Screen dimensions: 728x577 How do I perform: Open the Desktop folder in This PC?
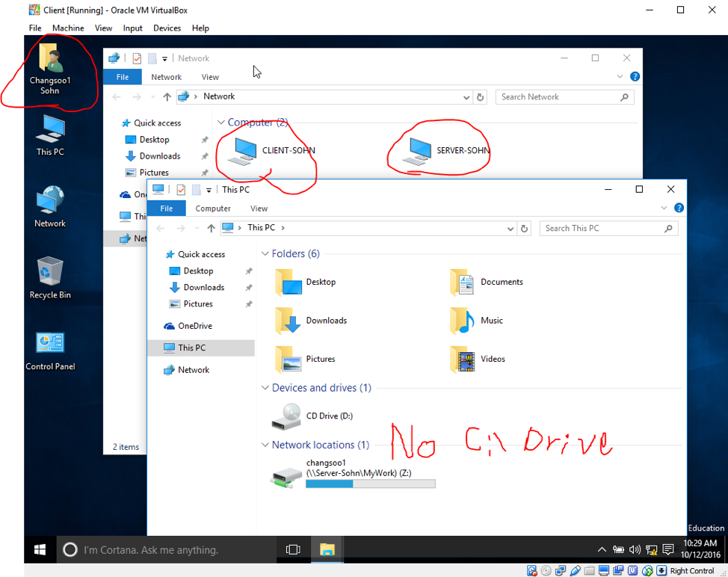pos(304,282)
